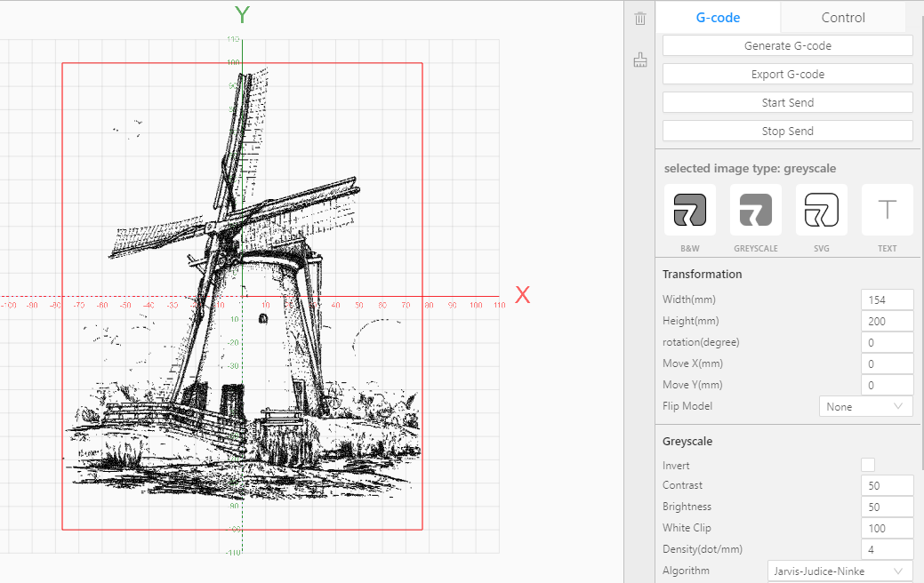Focus the Move X(mm) field

887,363
